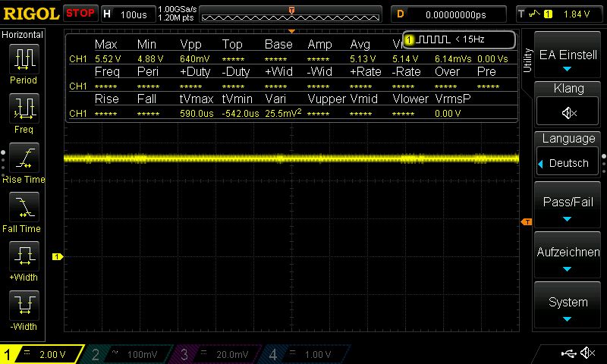Select the Freq measurement icon
Viewport: 607px width, 364px height.
(24, 108)
